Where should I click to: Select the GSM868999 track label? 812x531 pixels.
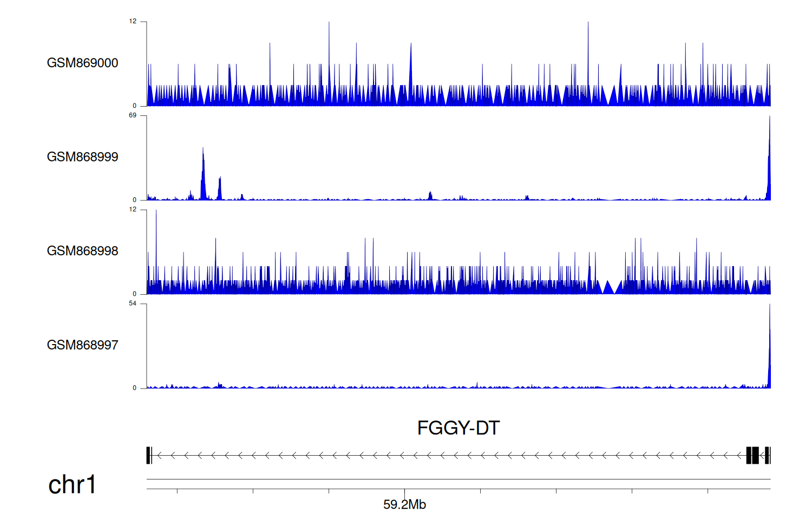(x=82, y=157)
